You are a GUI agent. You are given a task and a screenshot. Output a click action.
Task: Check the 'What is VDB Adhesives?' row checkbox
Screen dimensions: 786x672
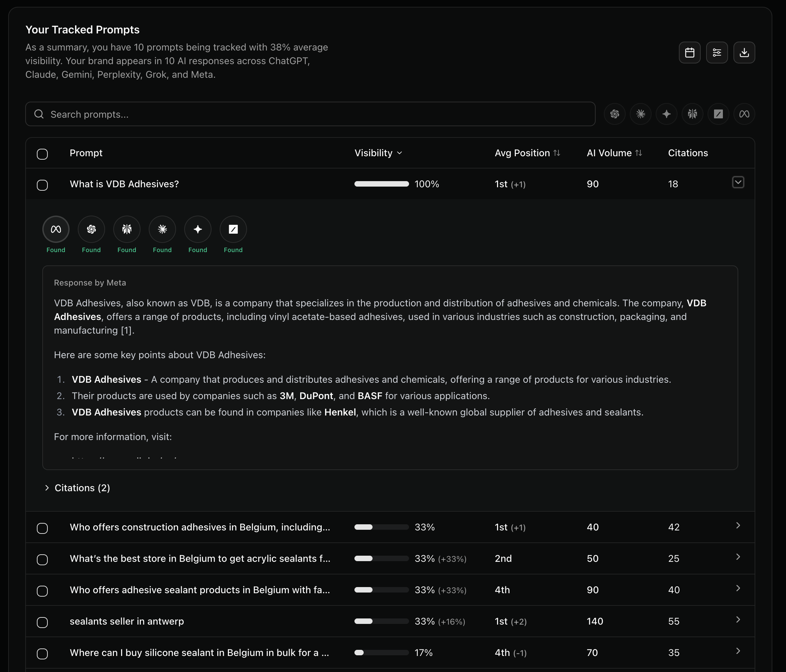(x=42, y=185)
